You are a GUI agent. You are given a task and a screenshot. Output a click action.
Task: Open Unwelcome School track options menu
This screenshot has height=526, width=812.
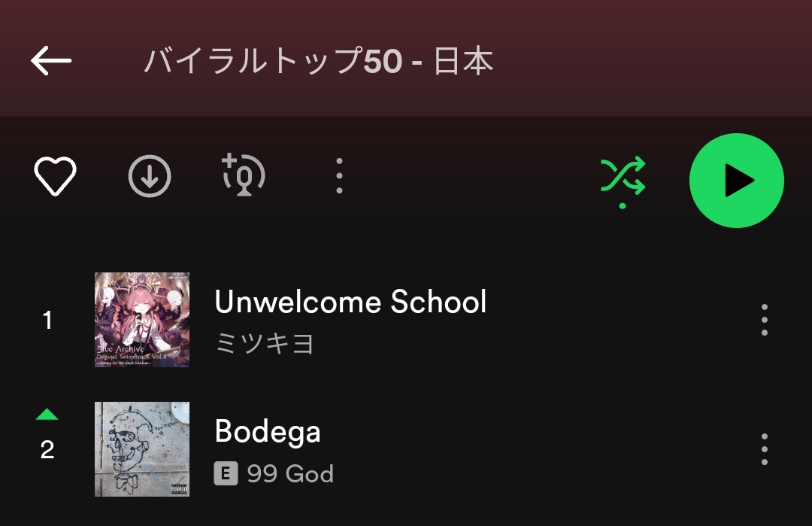(765, 320)
